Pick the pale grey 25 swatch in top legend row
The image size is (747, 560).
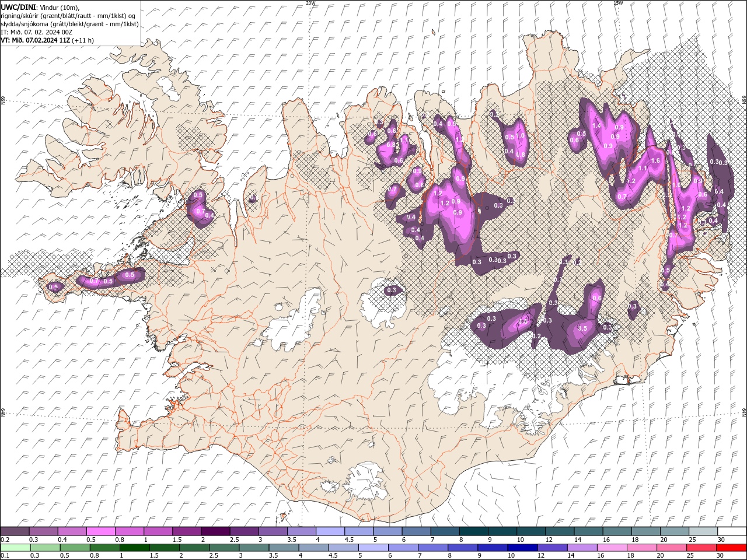pyautogui.click(x=703, y=531)
